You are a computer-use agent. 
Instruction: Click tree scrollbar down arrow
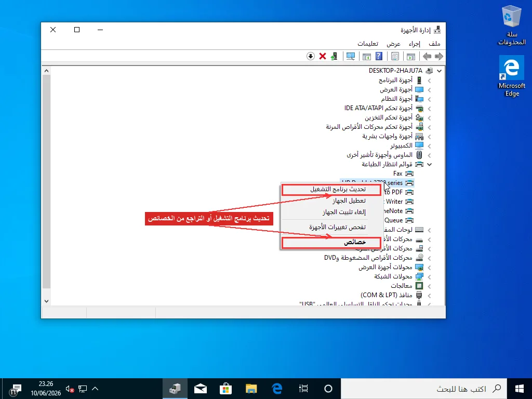tap(46, 301)
